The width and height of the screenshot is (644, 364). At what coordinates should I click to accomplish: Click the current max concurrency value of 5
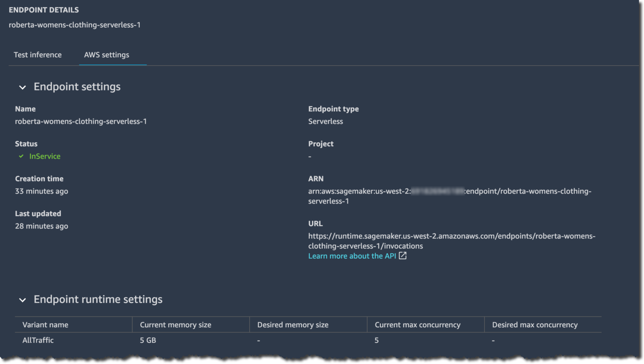(x=376, y=340)
